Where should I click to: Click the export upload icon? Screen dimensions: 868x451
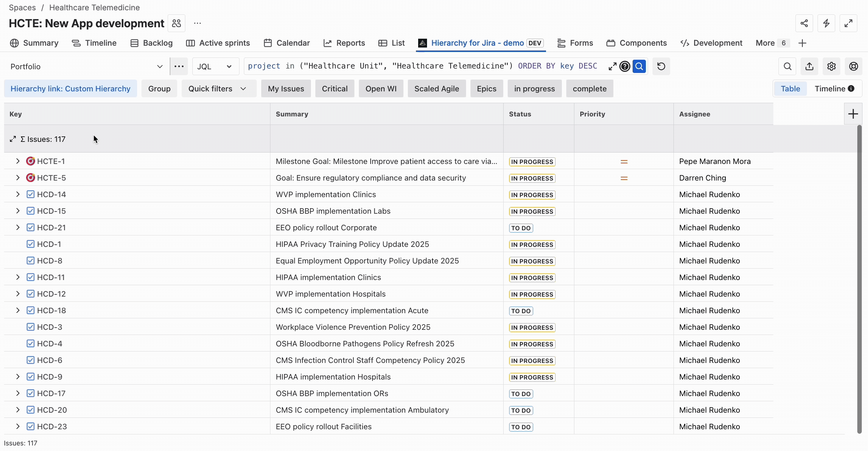pos(809,66)
